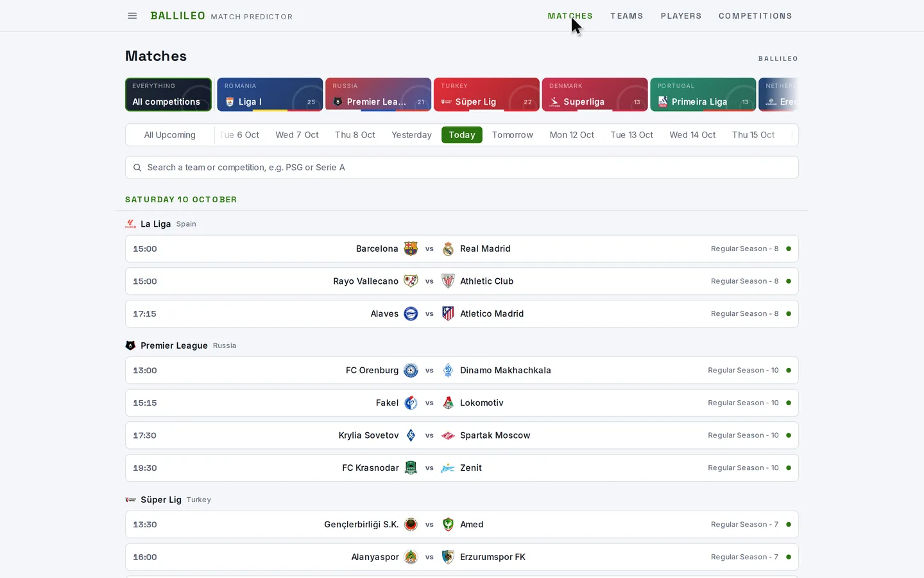Click the Süper Lig section heading
This screenshot has width=924, height=578.
click(x=161, y=500)
